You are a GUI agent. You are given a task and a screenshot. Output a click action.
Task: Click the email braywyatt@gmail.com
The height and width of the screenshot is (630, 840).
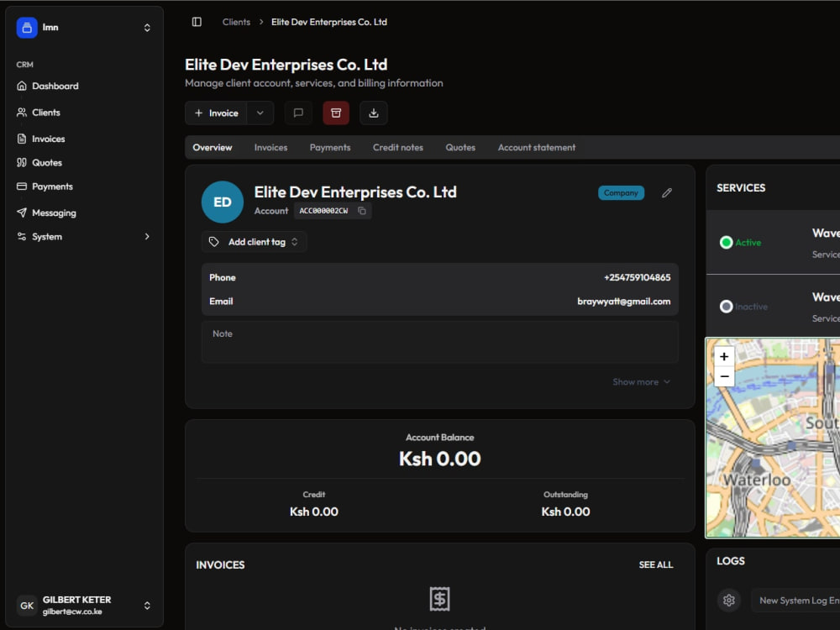pos(623,301)
